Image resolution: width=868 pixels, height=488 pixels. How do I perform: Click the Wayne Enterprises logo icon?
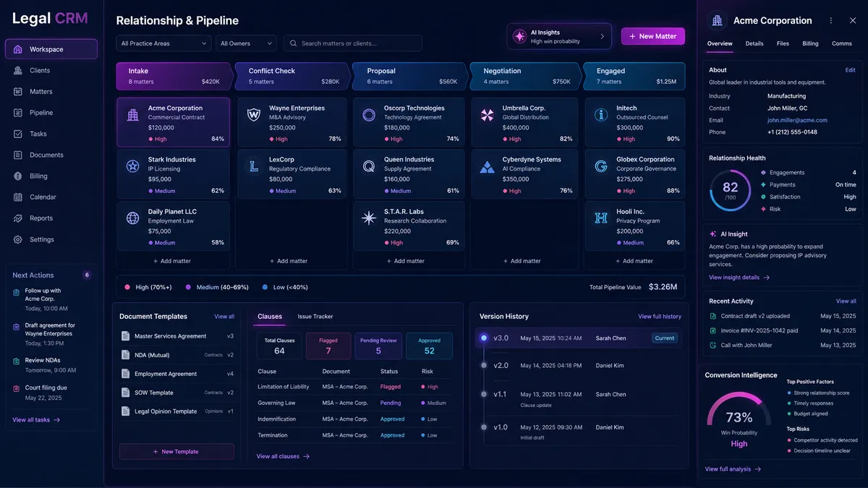point(254,115)
